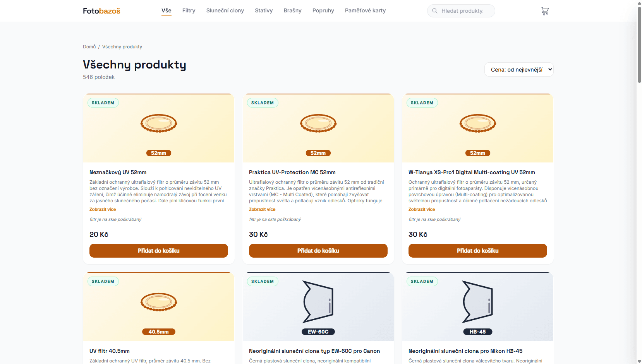Click the 20 Kč price
Viewport: 642px width, 364px height.
pyautogui.click(x=99, y=234)
